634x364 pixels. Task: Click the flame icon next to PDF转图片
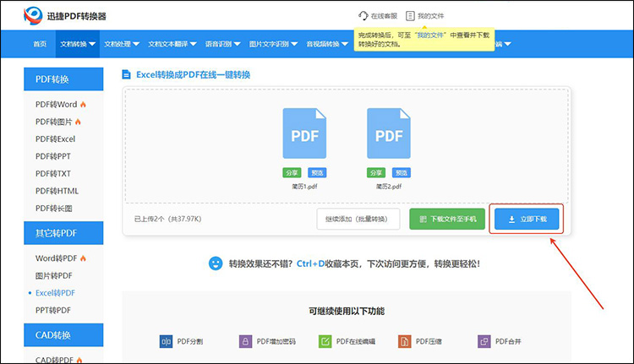(x=78, y=122)
